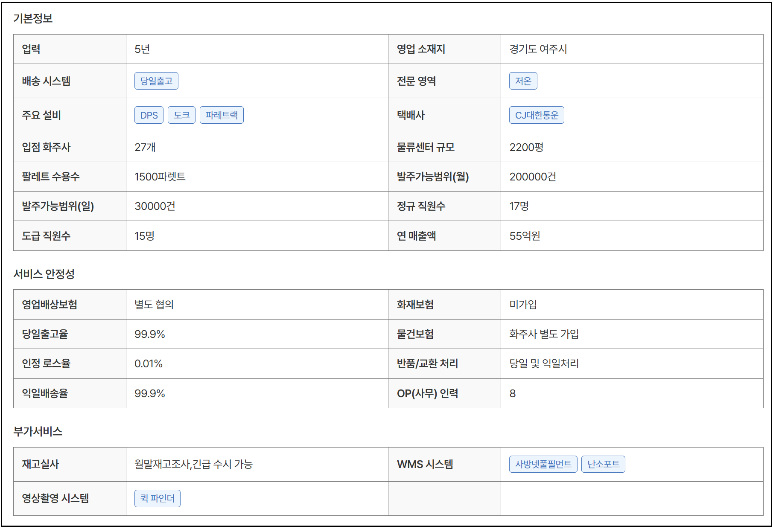The image size is (773, 532).
Task: Click the 난소포트 WMS tag
Action: point(603,464)
